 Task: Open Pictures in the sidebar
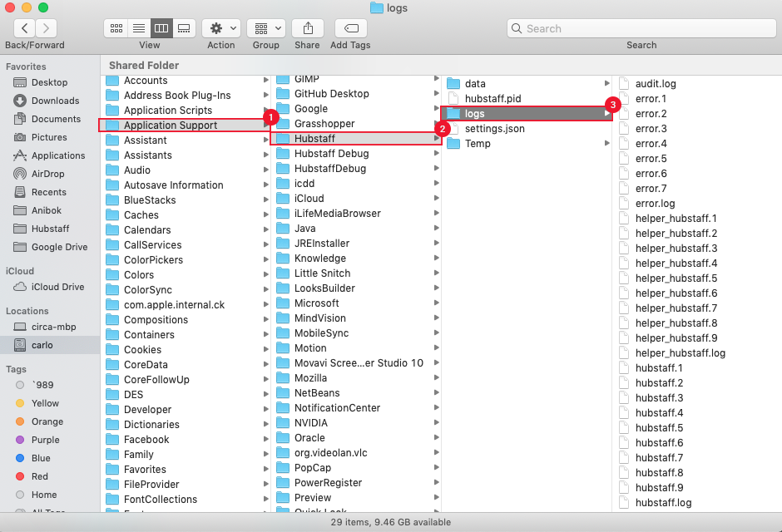coord(49,137)
